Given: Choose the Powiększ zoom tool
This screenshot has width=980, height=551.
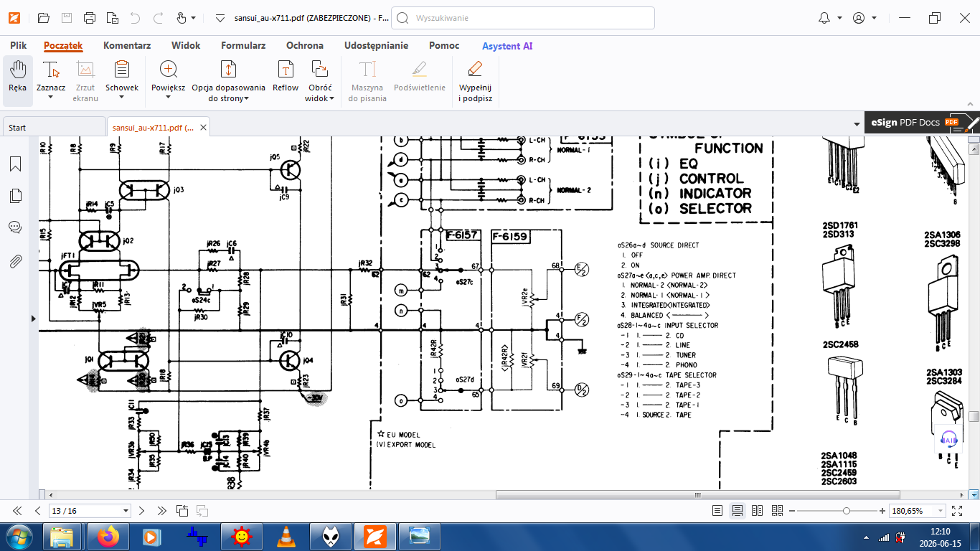Looking at the screenshot, I should coord(169,72).
